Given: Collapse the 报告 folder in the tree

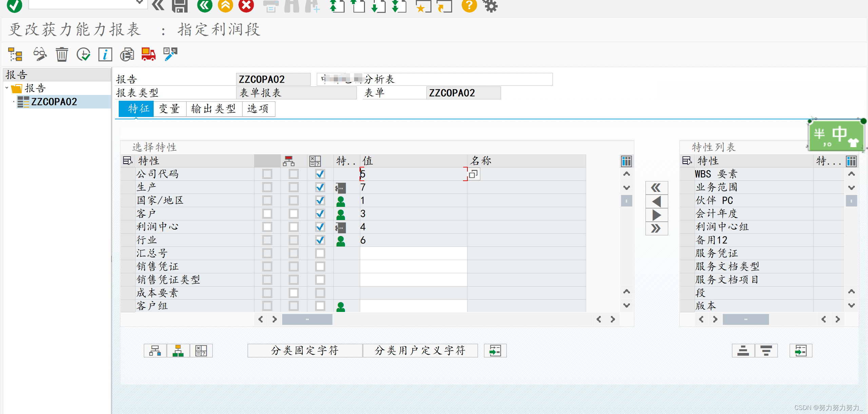Looking at the screenshot, I should pos(7,87).
